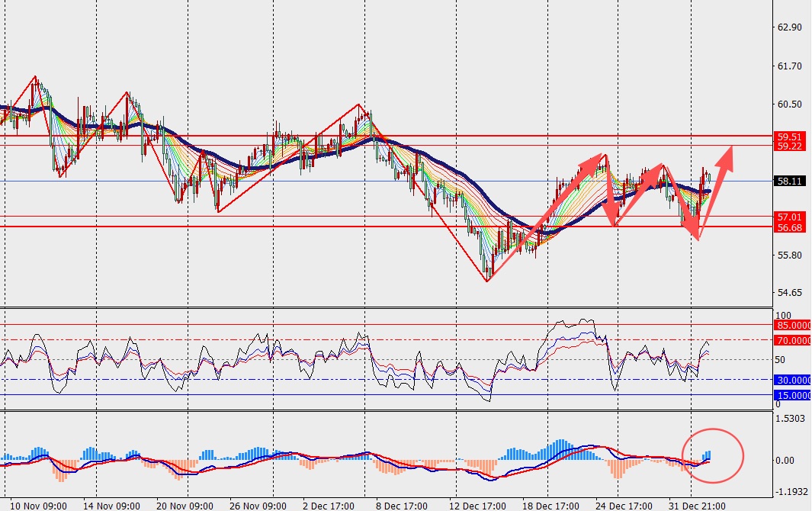Select the 54.65 price scale value
Screen dimensions: 812x511
[x=788, y=293]
